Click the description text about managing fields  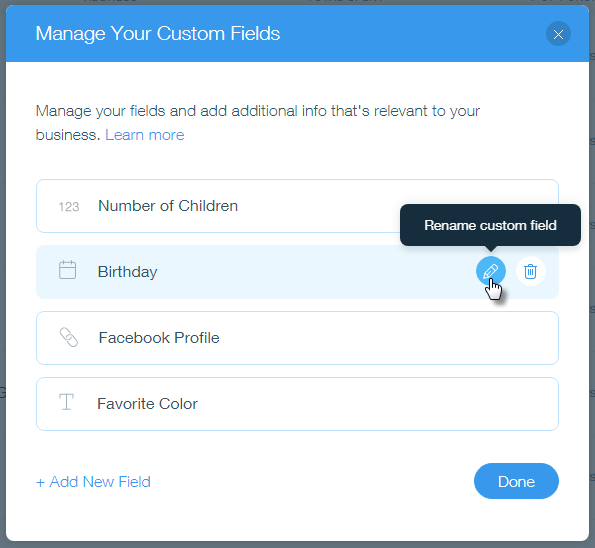(258, 123)
